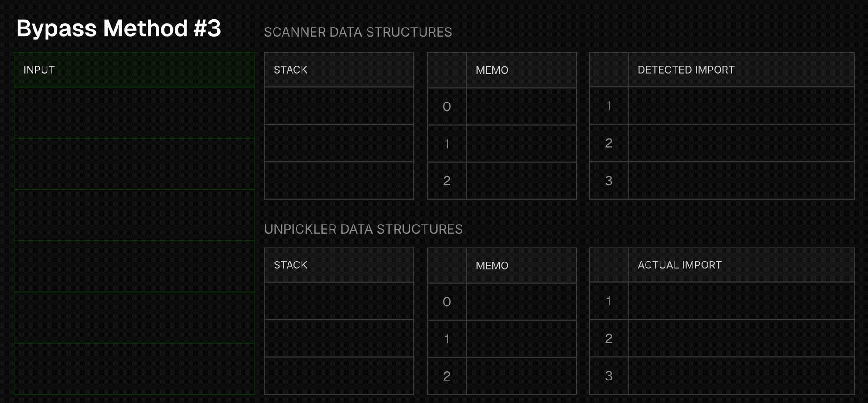Select actual import row 2
The width and height of the screenshot is (868, 403).
[x=722, y=338]
